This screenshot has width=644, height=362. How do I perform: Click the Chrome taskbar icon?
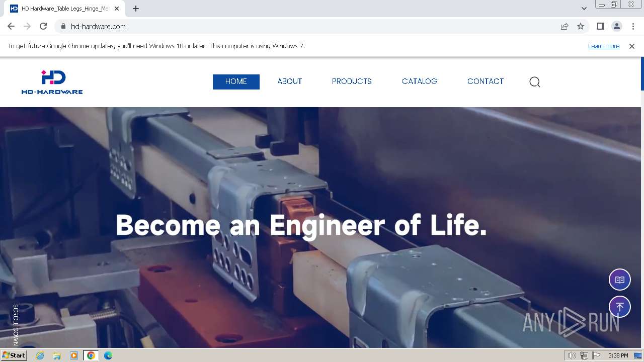pos(91,355)
